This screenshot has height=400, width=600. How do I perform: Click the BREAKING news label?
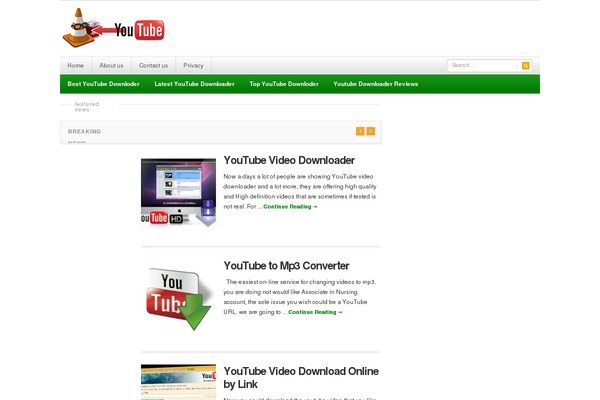click(x=84, y=132)
